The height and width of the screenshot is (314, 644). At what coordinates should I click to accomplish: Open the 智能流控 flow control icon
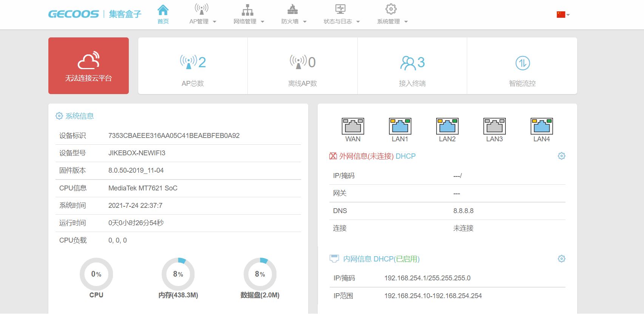click(x=522, y=63)
